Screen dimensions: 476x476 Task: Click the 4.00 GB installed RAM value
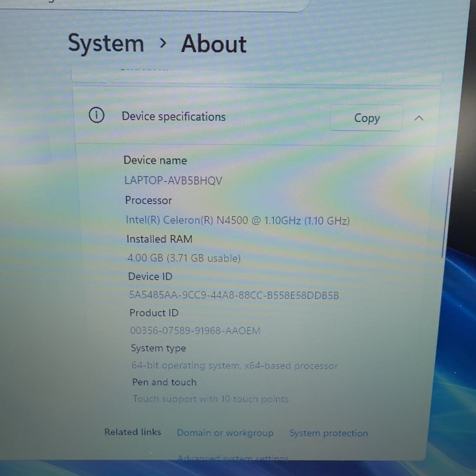pos(184,258)
